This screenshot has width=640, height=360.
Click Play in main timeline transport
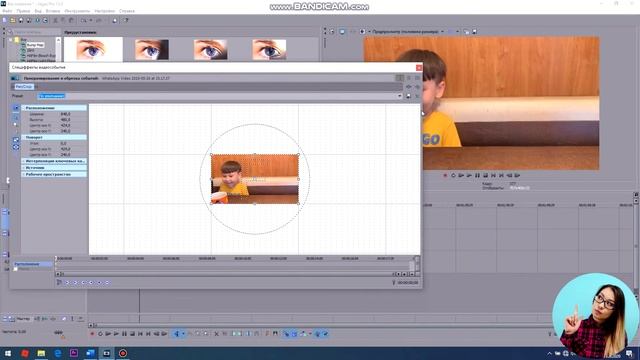[116, 334]
